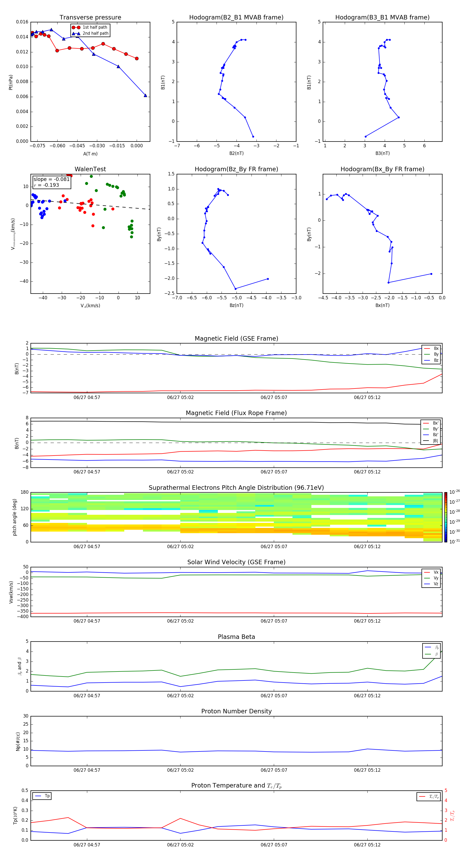Viewport: 473px width, 868px height.
Task: Click the Vz legend entry in Solar Wind panel
Action: 431,584
